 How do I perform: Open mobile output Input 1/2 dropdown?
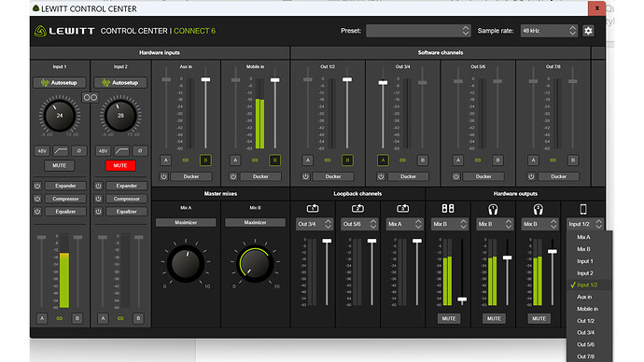click(585, 224)
